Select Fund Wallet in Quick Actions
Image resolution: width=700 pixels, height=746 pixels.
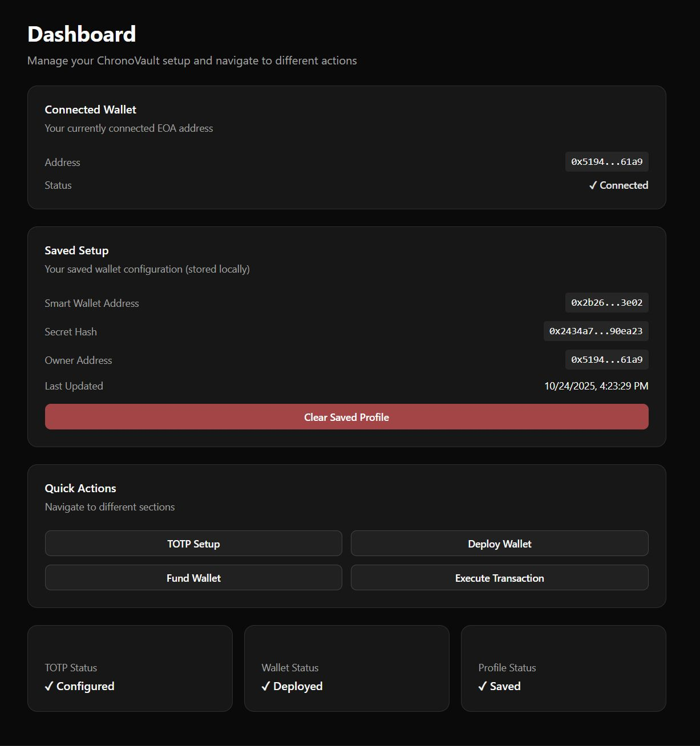193,578
